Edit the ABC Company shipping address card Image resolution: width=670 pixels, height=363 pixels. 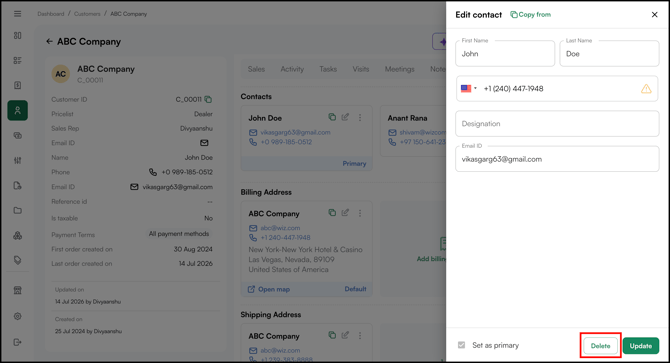[345, 335]
